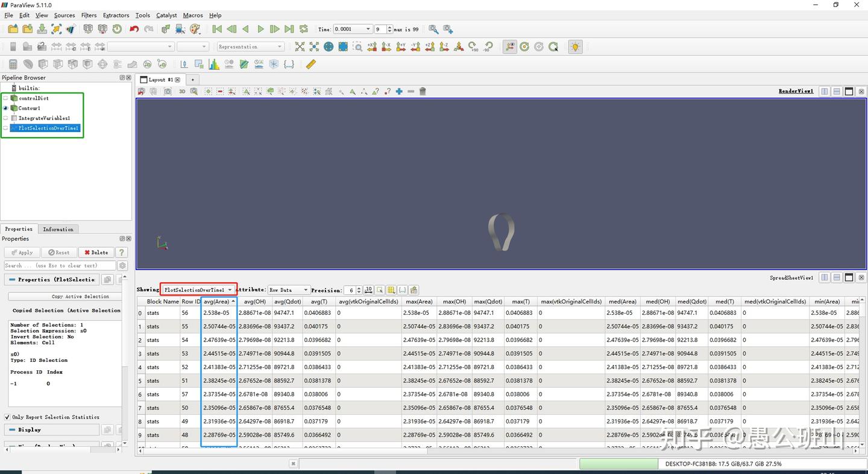The image size is (868, 474).
Task: Select the Calculator filter icon
Action: 13,64
